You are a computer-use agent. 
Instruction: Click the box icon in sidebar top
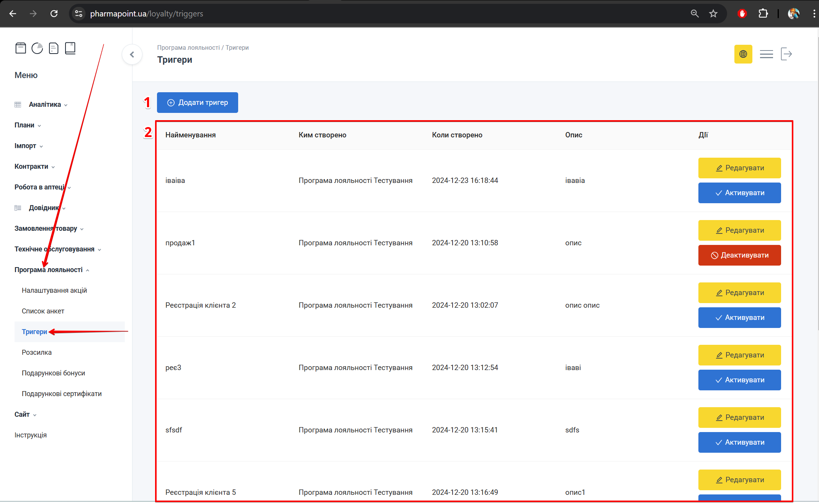(x=21, y=48)
